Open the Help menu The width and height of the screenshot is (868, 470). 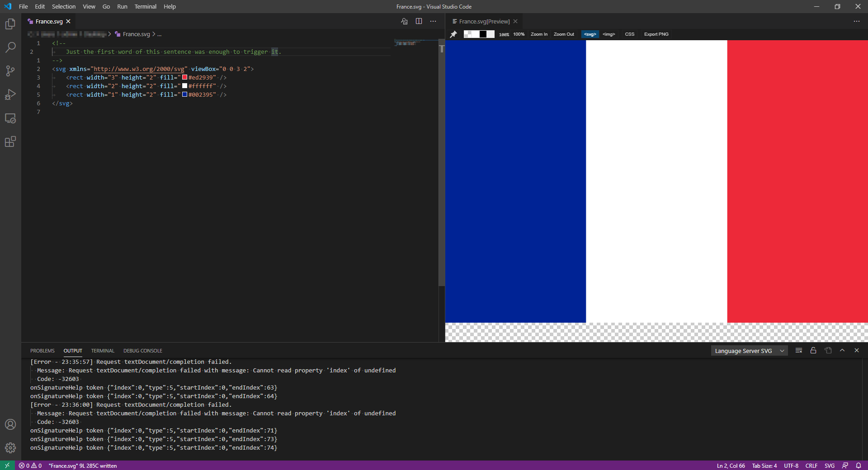pyautogui.click(x=170, y=6)
